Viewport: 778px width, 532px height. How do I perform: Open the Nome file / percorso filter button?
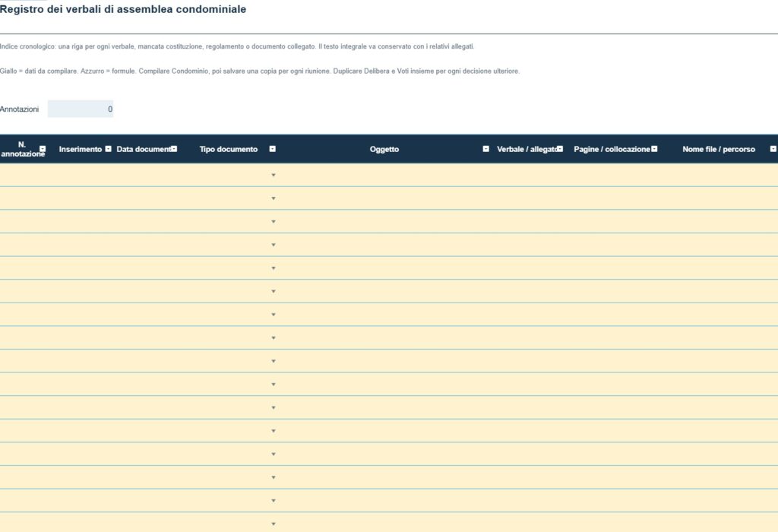pos(773,149)
